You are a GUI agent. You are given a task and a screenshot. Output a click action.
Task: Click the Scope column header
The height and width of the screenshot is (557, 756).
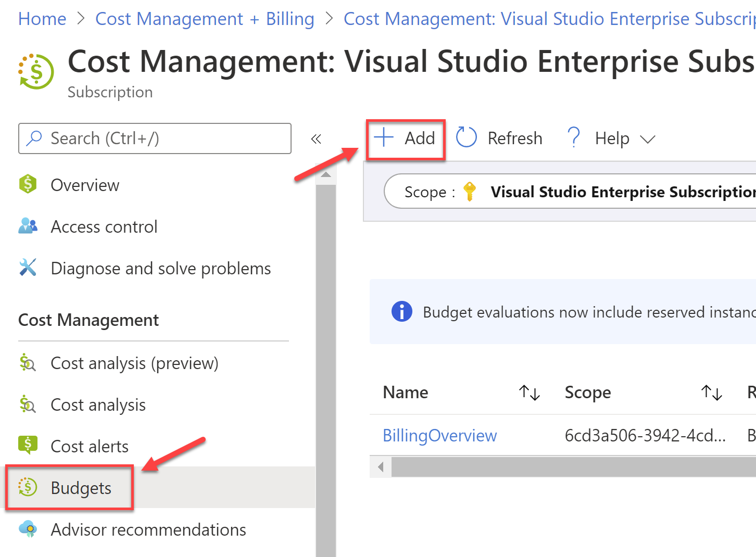(588, 393)
